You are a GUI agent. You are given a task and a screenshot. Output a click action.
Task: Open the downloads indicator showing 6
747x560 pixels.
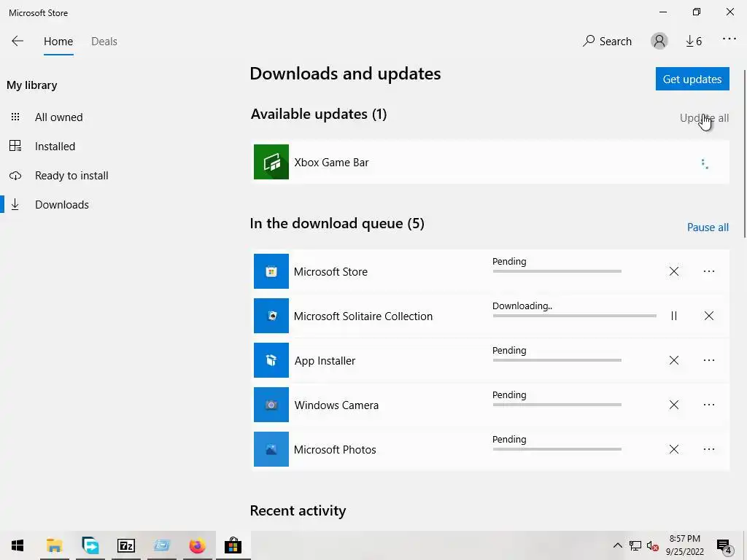pos(694,41)
